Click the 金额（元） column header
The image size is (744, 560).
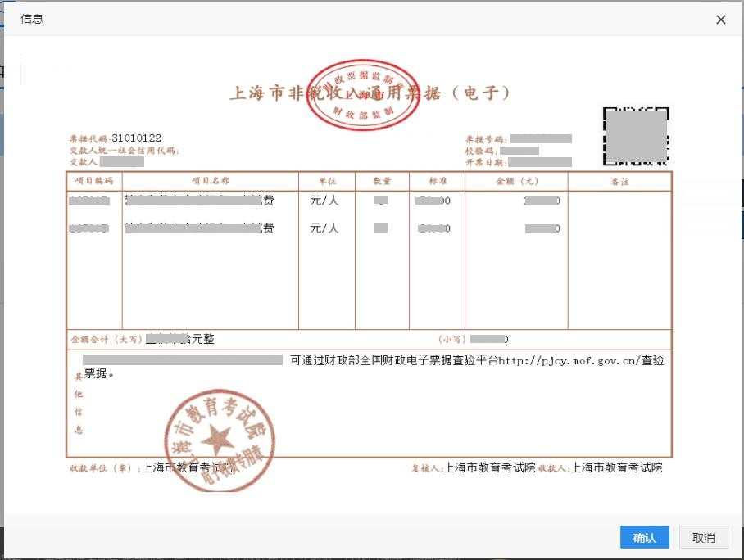click(516, 182)
